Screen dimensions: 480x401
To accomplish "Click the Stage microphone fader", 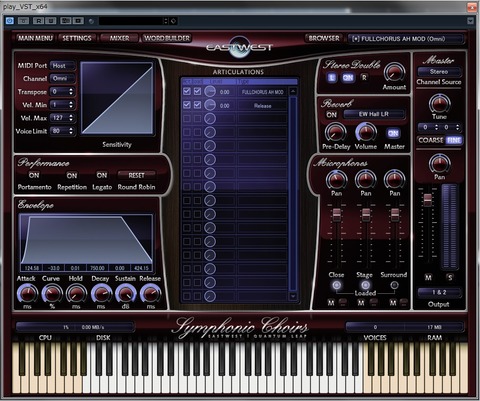I will click(x=366, y=215).
